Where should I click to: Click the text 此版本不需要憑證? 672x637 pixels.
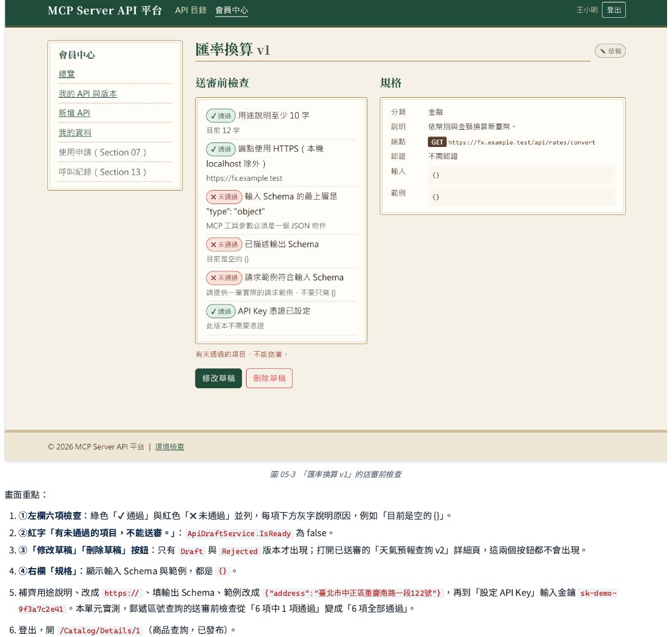235,326
